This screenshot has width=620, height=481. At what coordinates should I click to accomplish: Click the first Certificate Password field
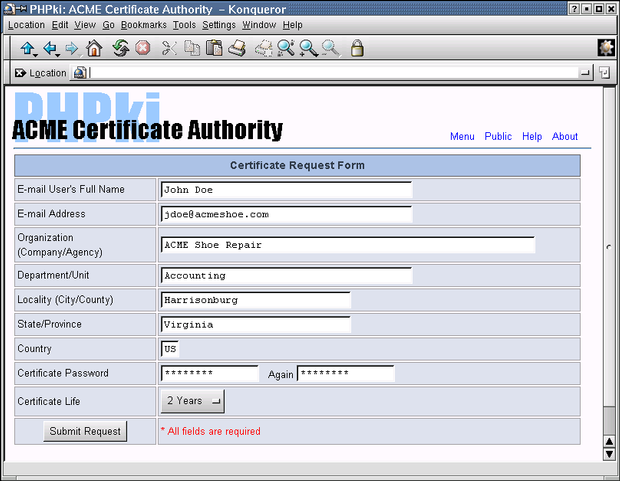(210, 373)
